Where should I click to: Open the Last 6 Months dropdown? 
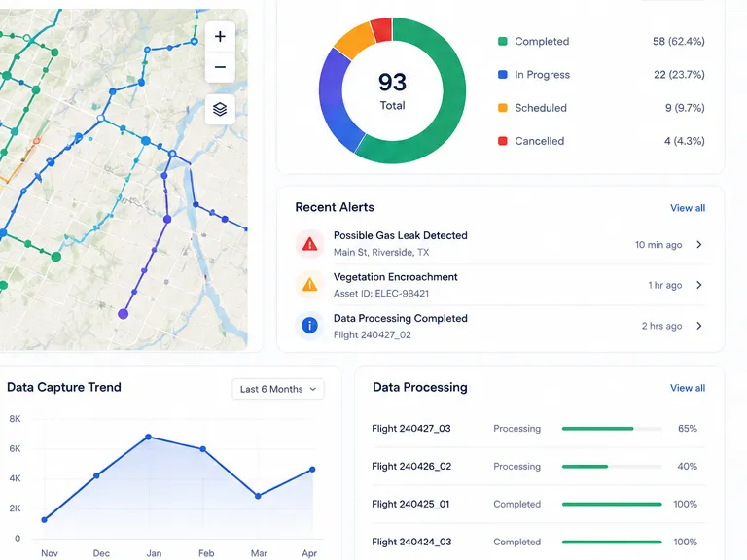click(278, 389)
